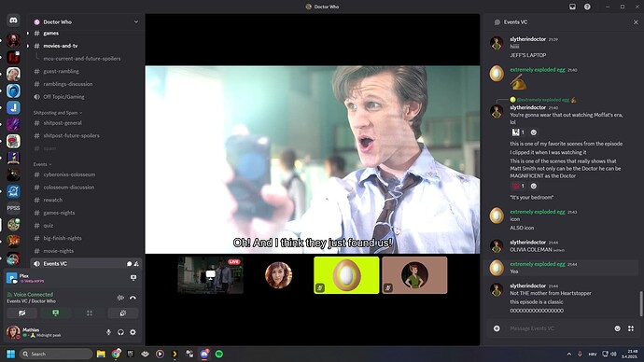Image resolution: width=644 pixels, height=362 pixels.
Task: Click the yellow egg participant tile
Action: pyautogui.click(x=346, y=275)
